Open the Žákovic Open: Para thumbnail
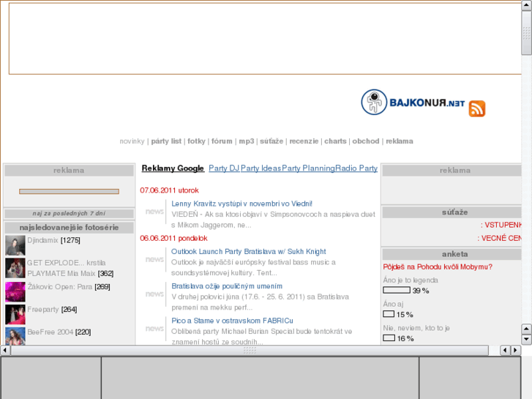The image size is (532, 399). [x=15, y=291]
